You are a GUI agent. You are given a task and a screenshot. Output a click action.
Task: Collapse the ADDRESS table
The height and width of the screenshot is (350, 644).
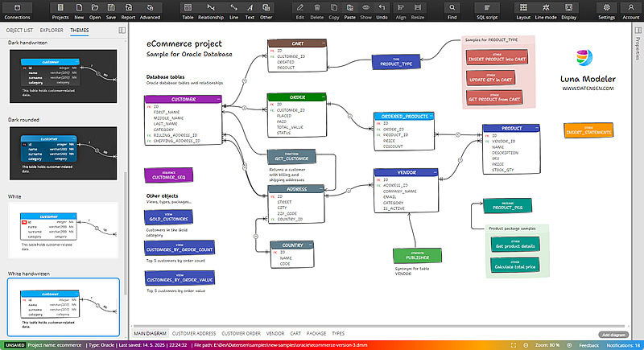(x=321, y=189)
